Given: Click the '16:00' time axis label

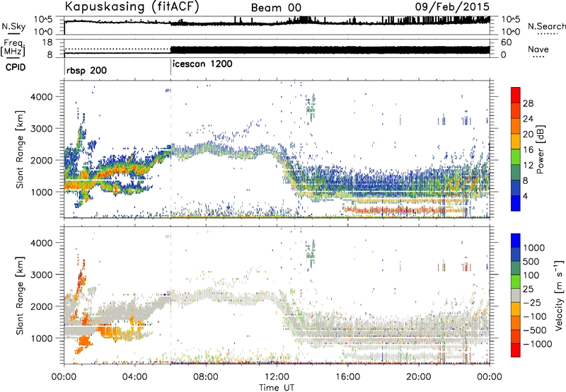Looking at the screenshot, I should click(x=347, y=377).
